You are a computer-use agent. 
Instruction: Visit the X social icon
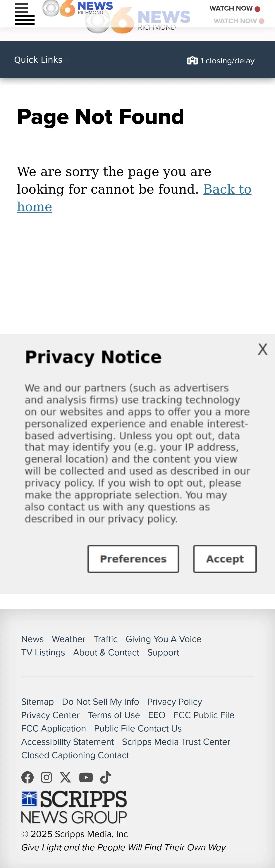pos(66,777)
